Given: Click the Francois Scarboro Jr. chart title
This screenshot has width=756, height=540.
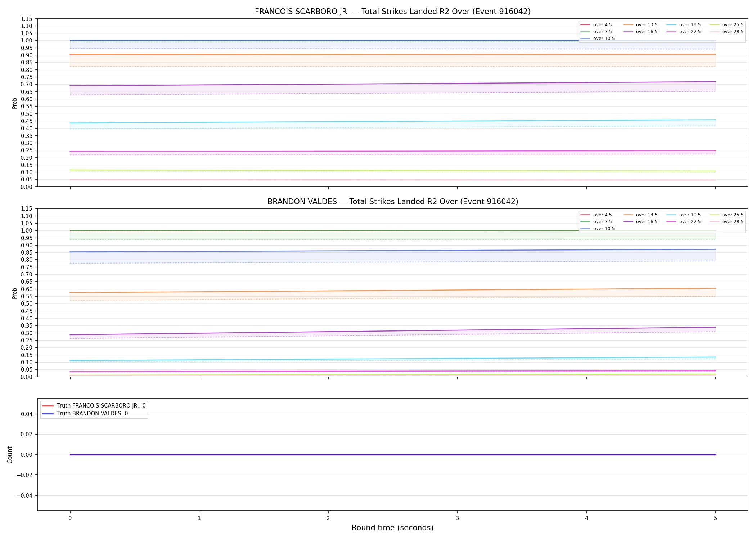Looking at the screenshot, I should pos(392,12).
